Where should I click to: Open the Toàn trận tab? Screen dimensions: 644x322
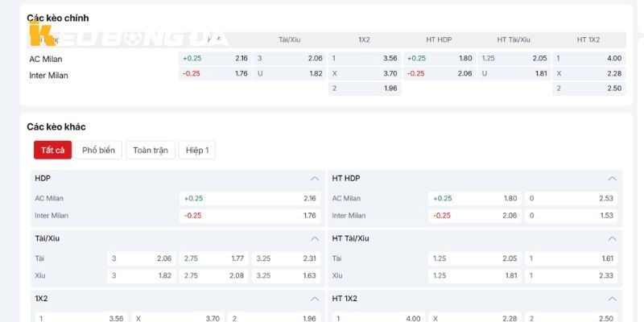(x=151, y=150)
